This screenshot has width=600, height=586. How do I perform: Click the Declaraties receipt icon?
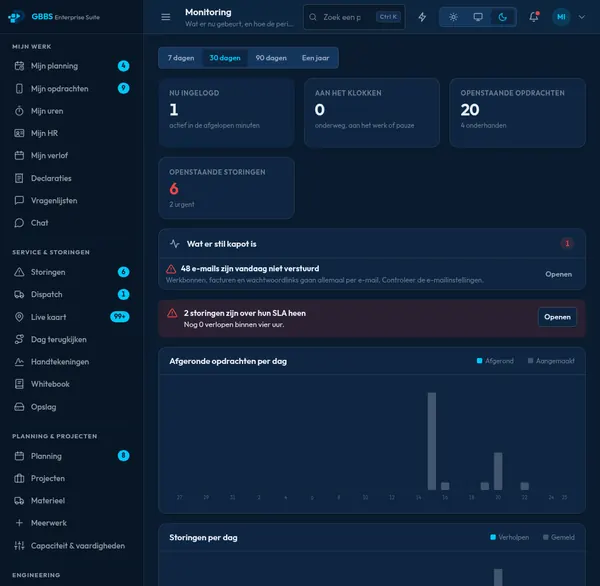[19, 178]
